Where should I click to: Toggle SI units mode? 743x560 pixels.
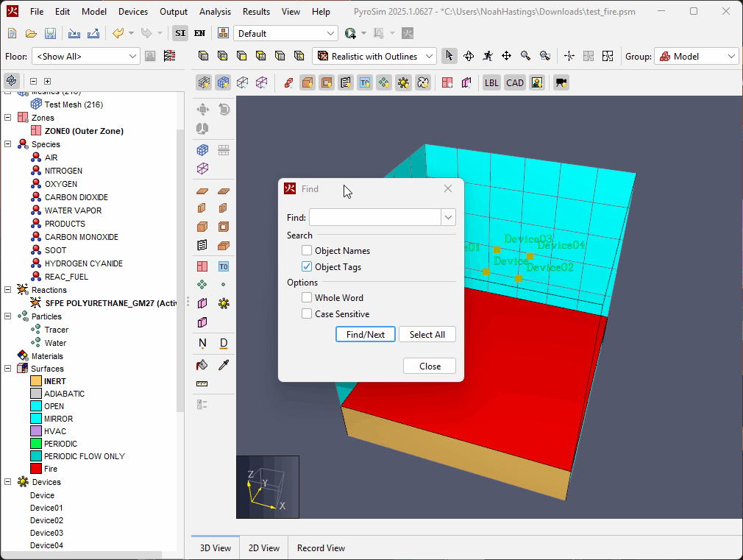pyautogui.click(x=180, y=33)
